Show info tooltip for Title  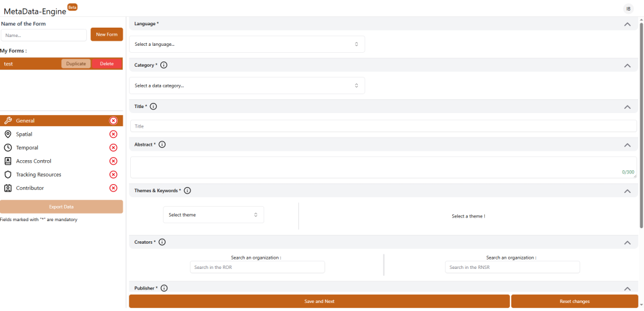click(153, 106)
